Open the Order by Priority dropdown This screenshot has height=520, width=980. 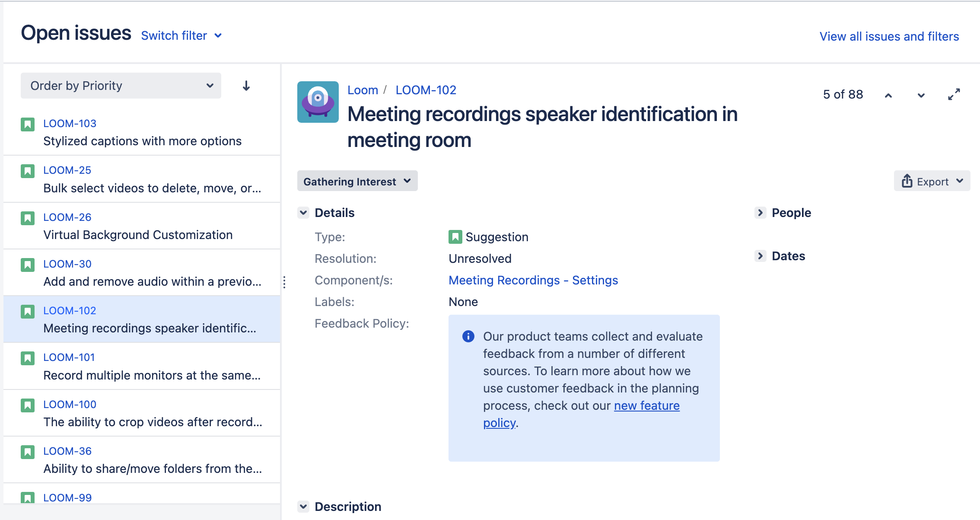(121, 86)
